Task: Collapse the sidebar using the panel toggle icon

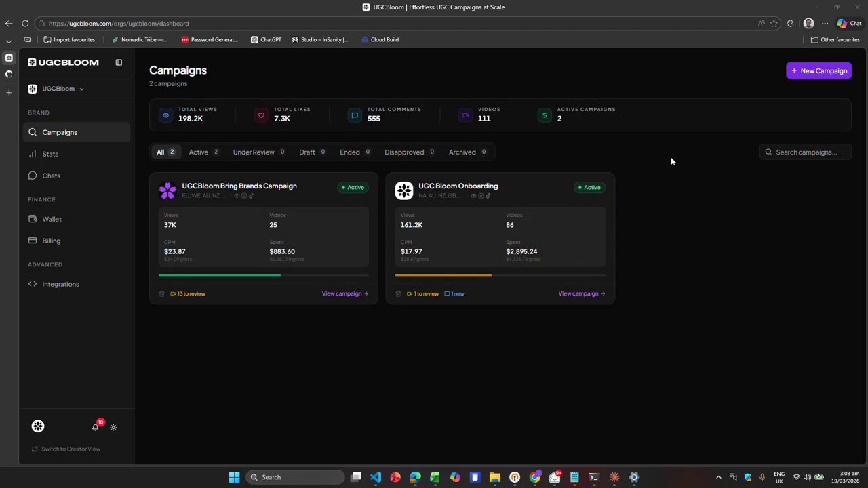Action: [x=119, y=62]
